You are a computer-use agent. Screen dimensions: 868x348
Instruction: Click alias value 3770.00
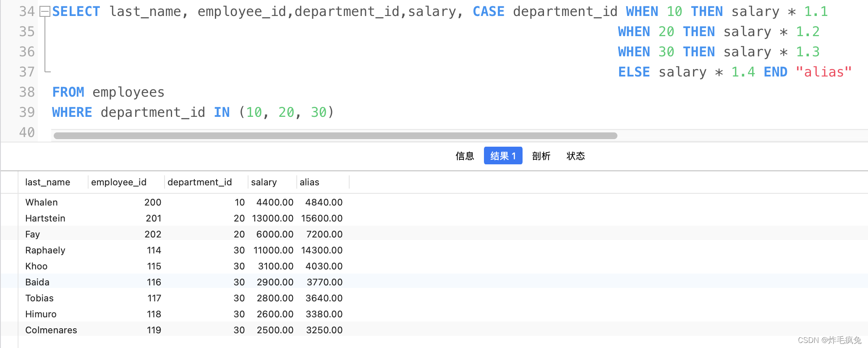[325, 282]
